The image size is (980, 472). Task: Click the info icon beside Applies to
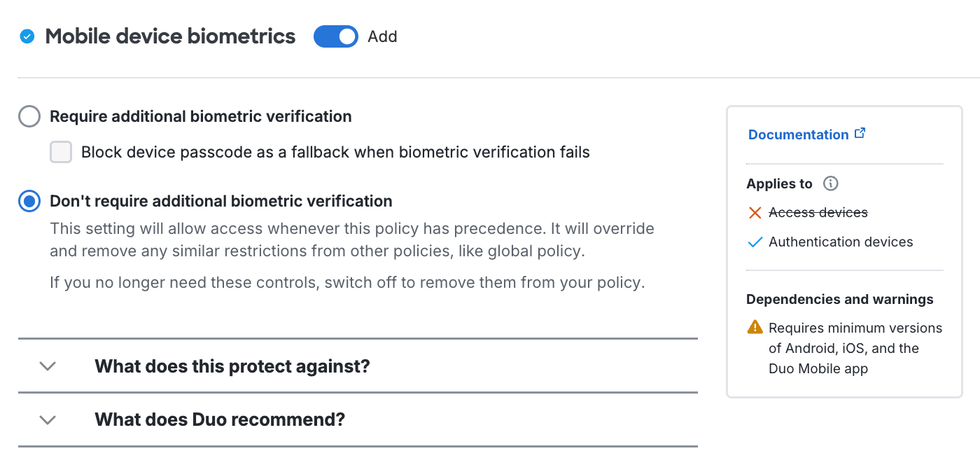coord(830,183)
